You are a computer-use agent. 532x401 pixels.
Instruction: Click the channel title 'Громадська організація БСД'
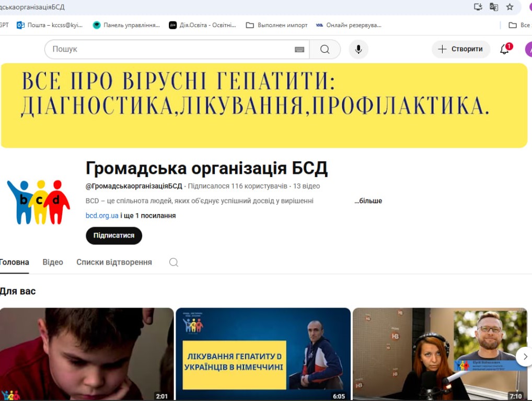(x=206, y=169)
